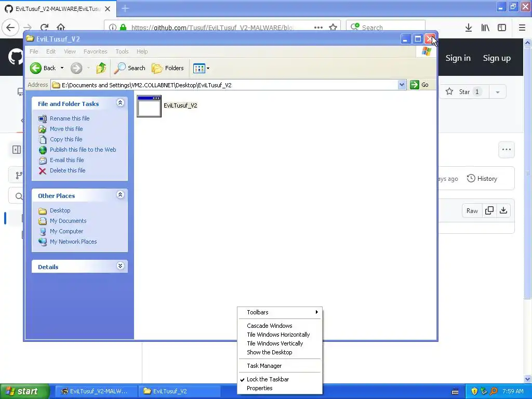532x399 pixels.
Task: Click Sign in on GitHub
Action: (x=458, y=58)
